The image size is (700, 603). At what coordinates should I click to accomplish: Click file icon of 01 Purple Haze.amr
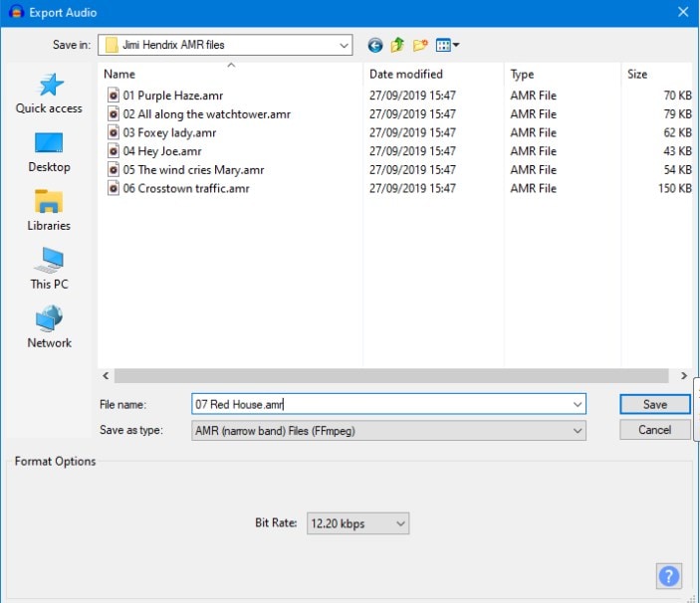click(x=114, y=95)
